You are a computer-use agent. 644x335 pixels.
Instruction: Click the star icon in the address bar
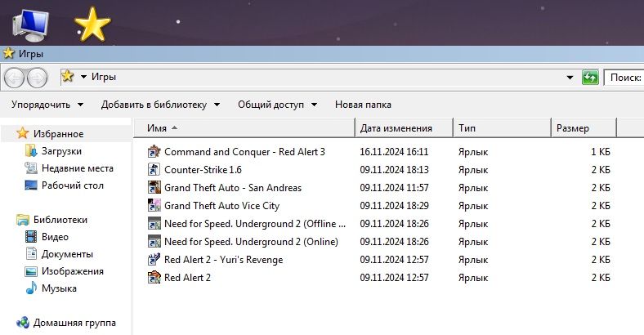(68, 76)
